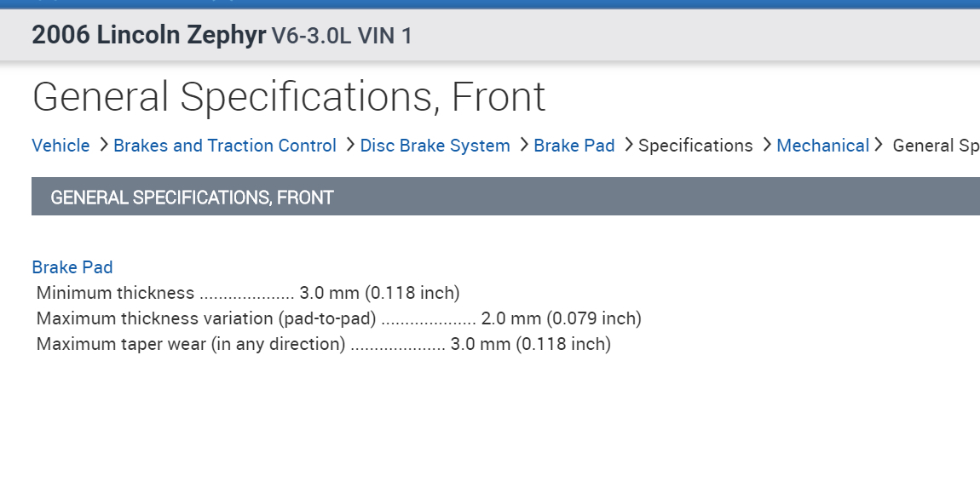Select the Minimum thickness specification line
This screenshot has width=980, height=487.
point(248,294)
